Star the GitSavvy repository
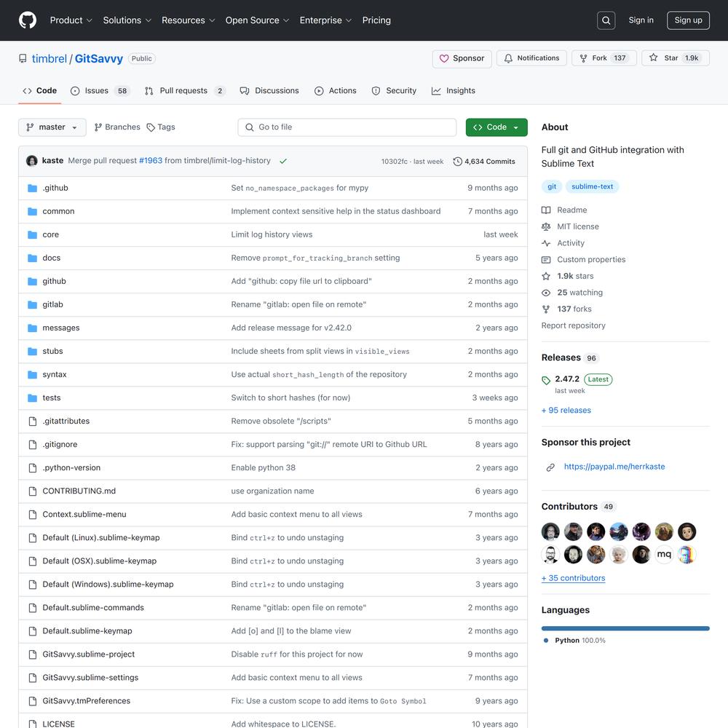728x728 pixels. click(x=676, y=58)
